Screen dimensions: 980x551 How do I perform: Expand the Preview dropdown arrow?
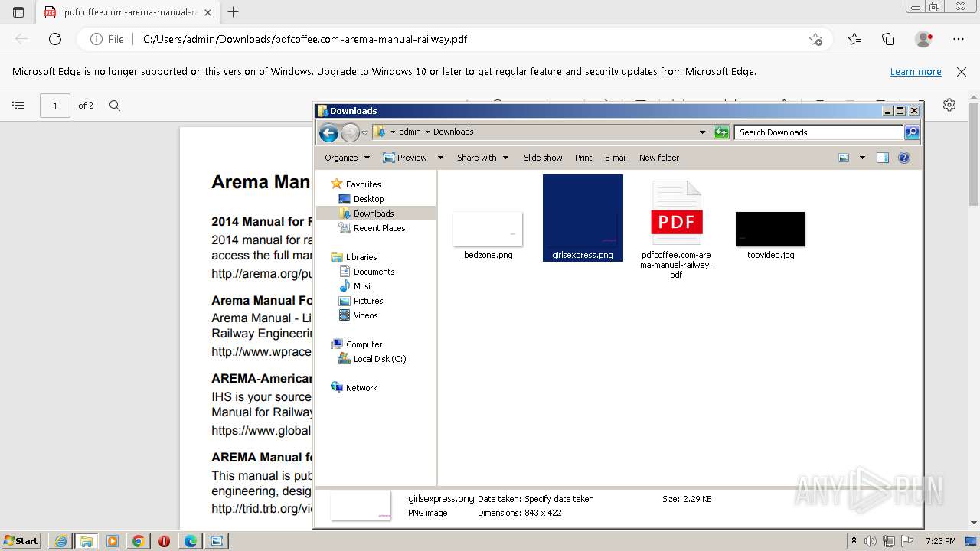pos(440,158)
